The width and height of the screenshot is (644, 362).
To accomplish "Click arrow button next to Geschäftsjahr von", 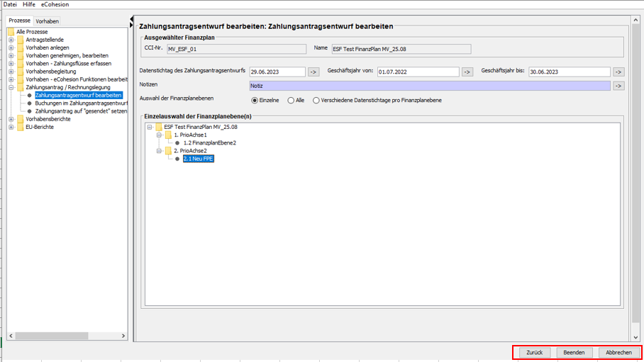I will 467,72.
